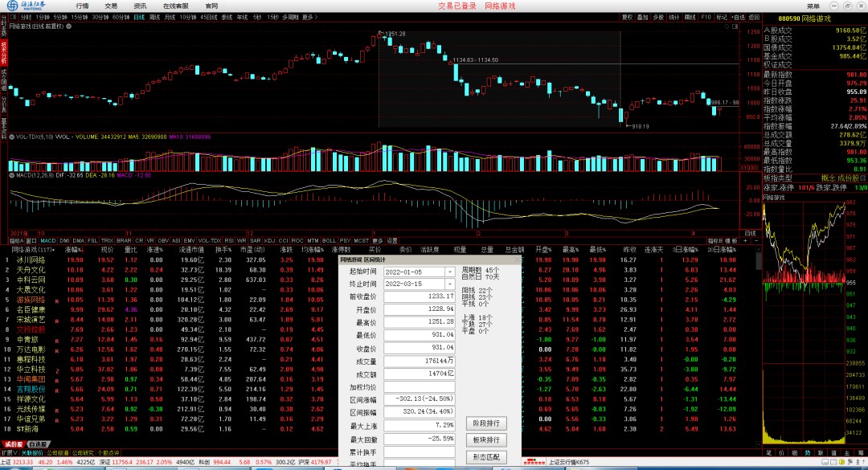Toggle the 日线 daily K-line period
Viewport: 868px width, 470px height.
[x=139, y=17]
